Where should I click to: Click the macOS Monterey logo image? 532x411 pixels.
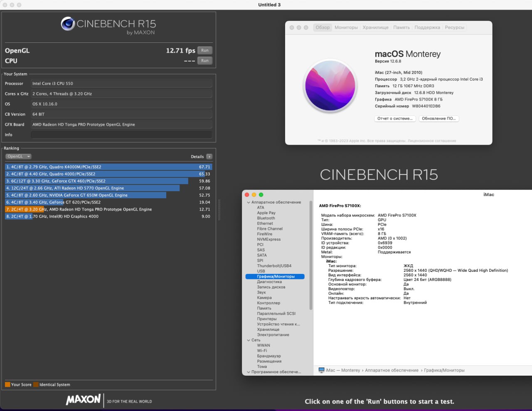330,86
